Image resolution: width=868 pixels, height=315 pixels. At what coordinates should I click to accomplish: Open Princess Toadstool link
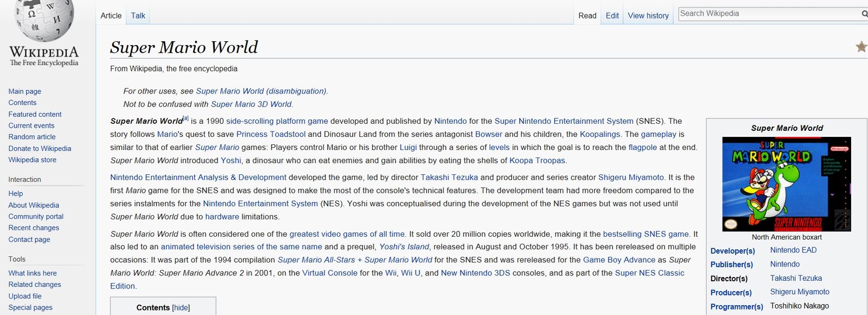tap(271, 134)
